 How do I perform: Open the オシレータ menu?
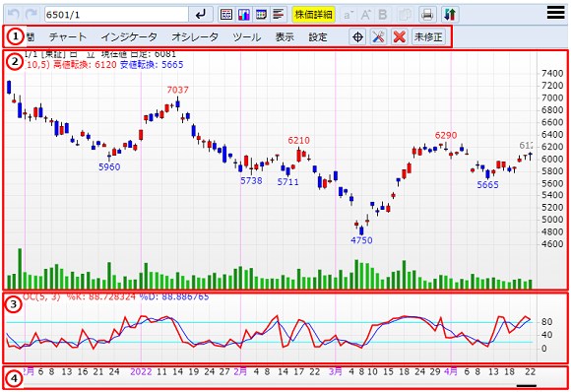(x=195, y=36)
